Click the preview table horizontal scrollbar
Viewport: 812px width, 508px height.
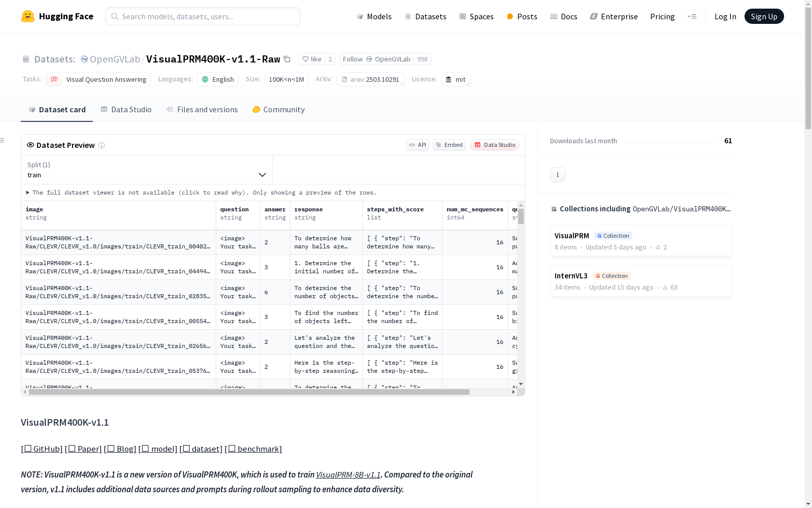(249, 392)
